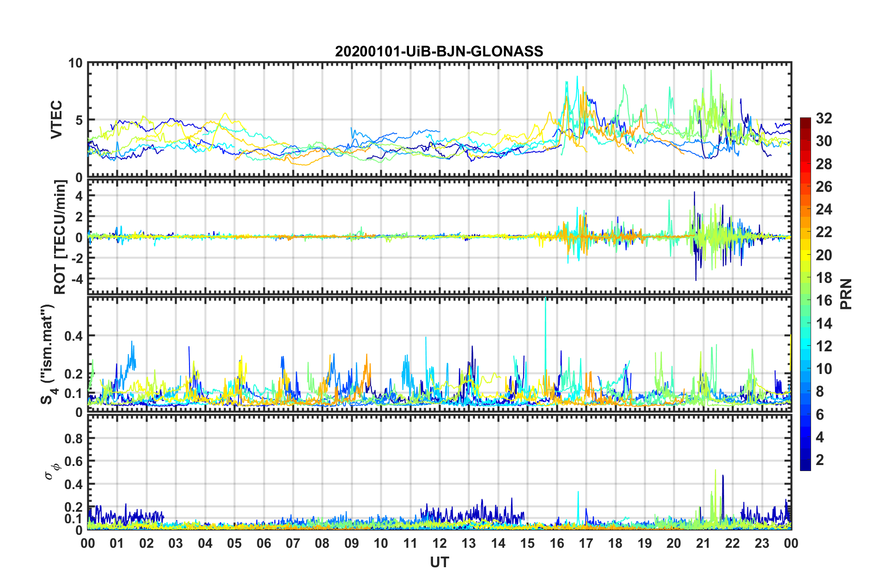Select hour label 09 on the UT axis
This screenshot has width=879, height=588.
click(x=352, y=543)
